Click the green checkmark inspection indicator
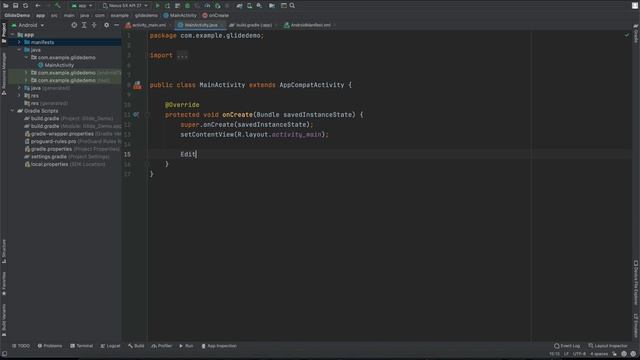This screenshot has height=360, width=640. pyautogui.click(x=627, y=36)
